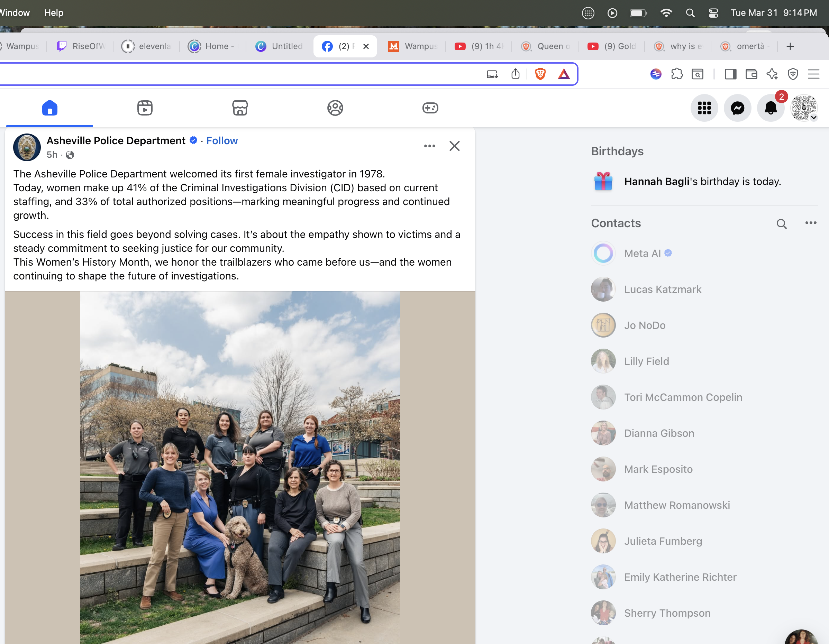
Task: Open macOS Control Center toggles icon
Action: click(713, 13)
